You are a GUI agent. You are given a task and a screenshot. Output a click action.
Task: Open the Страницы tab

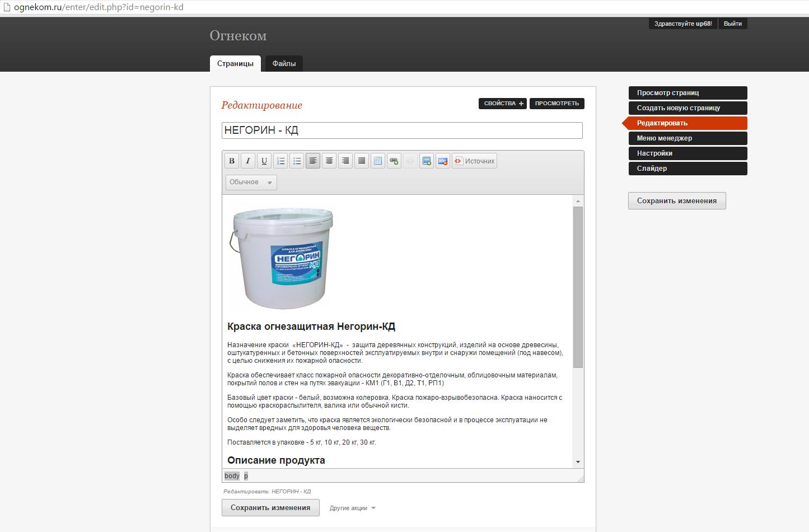tap(235, 63)
